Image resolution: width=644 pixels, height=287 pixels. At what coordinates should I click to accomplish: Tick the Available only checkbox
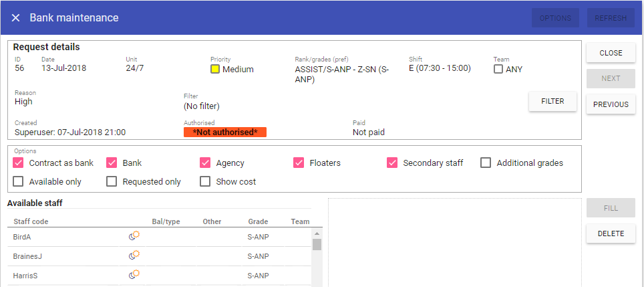tap(18, 181)
